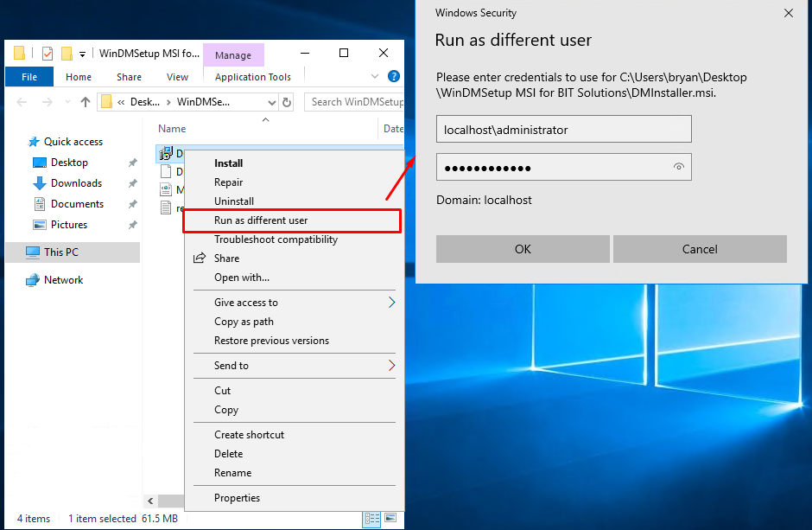The height and width of the screenshot is (530, 812).
Task: Click the Up one level arrow
Action: pyautogui.click(x=86, y=102)
